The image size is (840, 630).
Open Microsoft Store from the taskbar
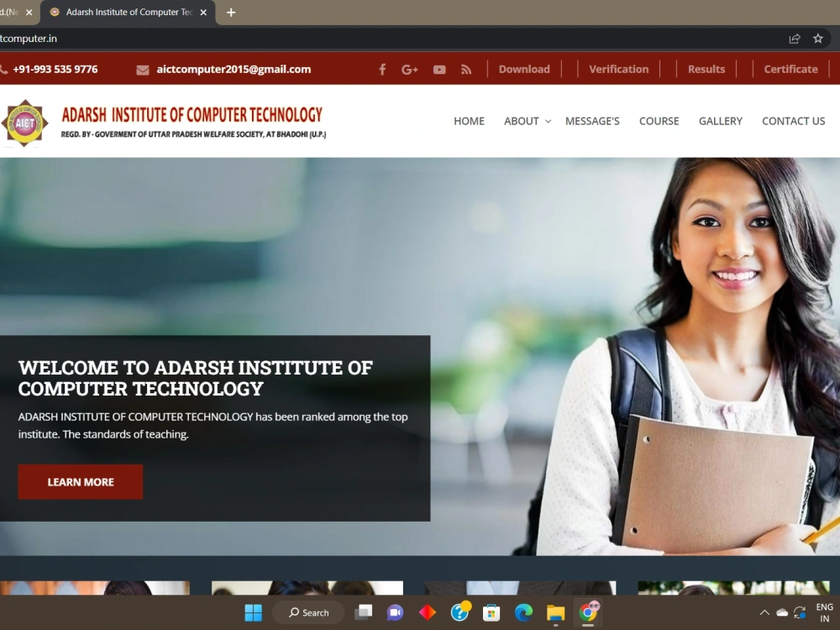pyautogui.click(x=491, y=612)
